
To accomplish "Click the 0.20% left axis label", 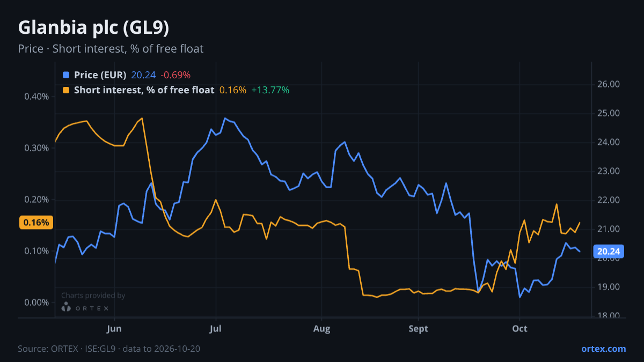I will (x=36, y=200).
